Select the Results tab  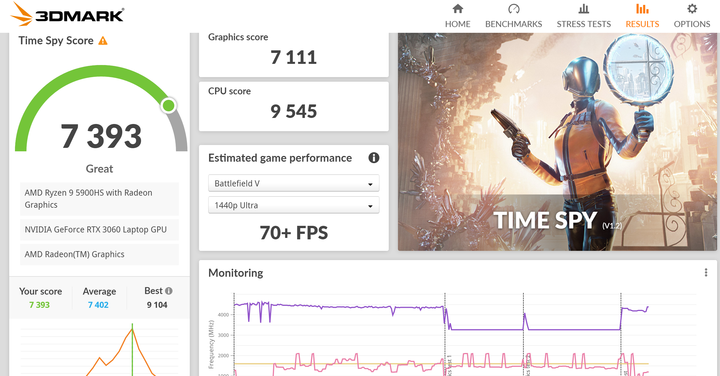pyautogui.click(x=642, y=16)
